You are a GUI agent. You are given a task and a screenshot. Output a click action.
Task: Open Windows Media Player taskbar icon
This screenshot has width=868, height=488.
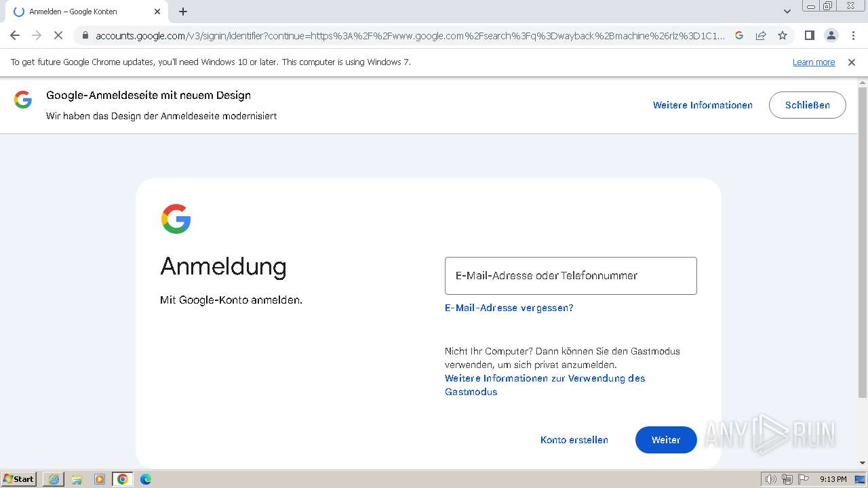pos(100,479)
